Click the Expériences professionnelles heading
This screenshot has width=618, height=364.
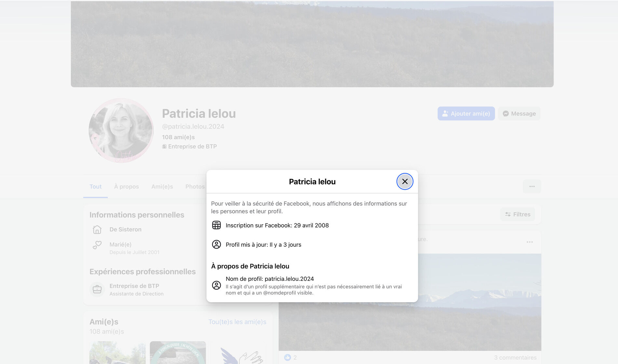(142, 272)
